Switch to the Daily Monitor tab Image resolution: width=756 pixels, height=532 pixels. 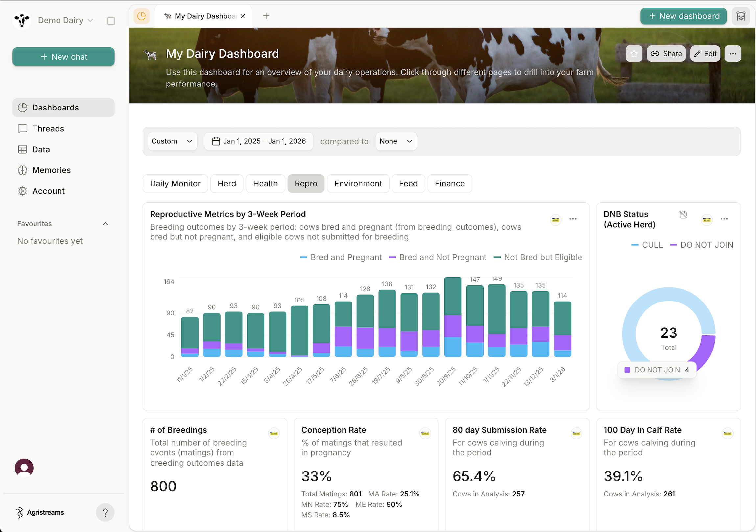175,184
